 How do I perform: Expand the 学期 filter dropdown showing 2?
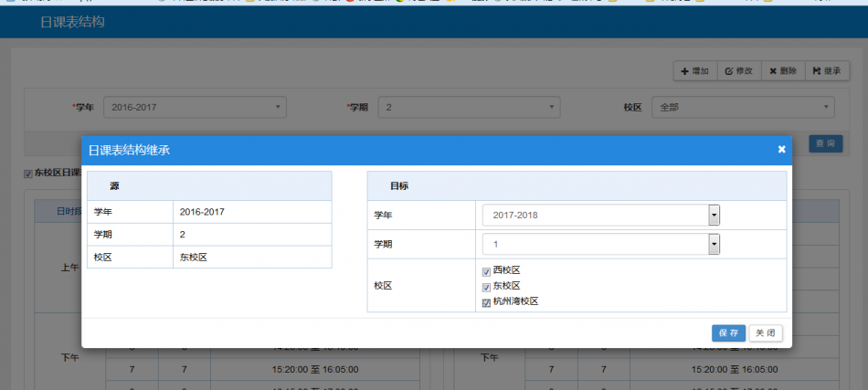pos(469,108)
